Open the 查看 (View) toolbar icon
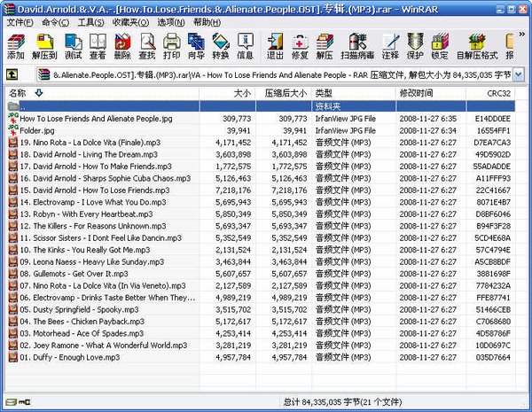The image size is (532, 412). tap(98, 46)
